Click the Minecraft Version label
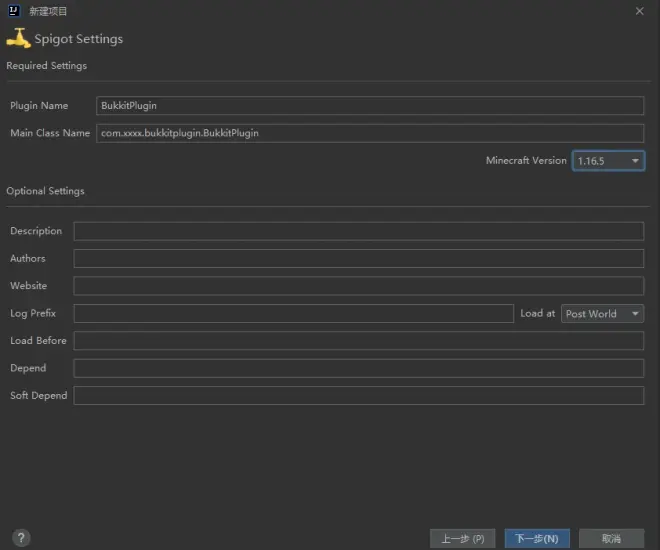660x550 pixels. [526, 160]
